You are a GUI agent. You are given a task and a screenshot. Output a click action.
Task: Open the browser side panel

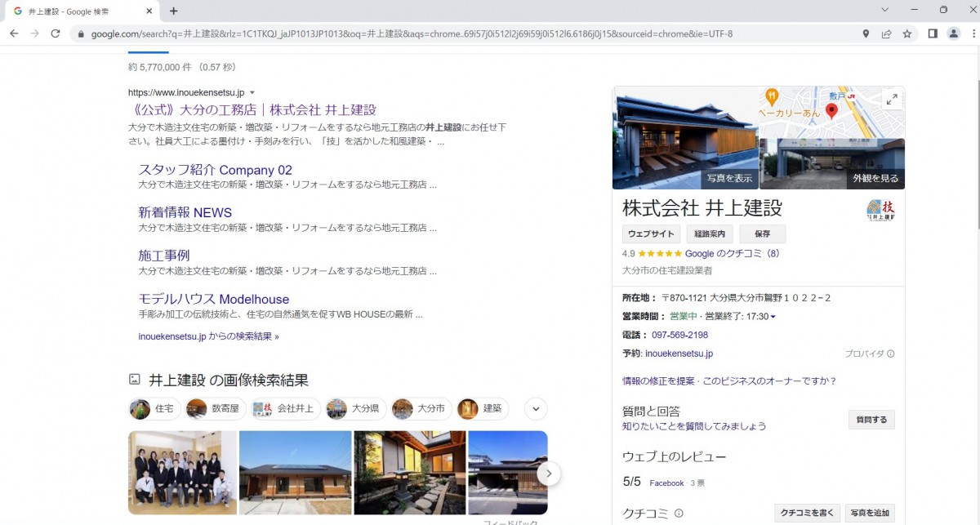[x=933, y=33]
